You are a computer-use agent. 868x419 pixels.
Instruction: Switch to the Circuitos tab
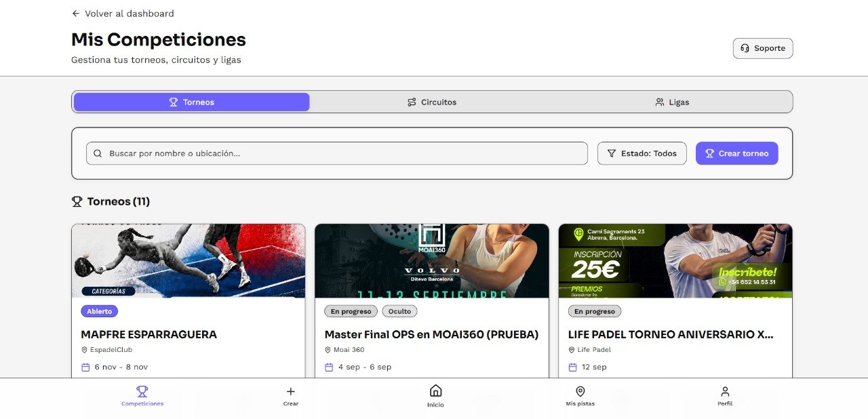point(432,102)
